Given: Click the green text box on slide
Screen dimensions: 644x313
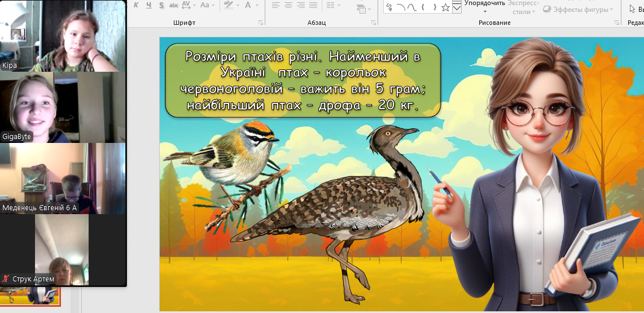Looking at the screenshot, I should click(303, 80).
